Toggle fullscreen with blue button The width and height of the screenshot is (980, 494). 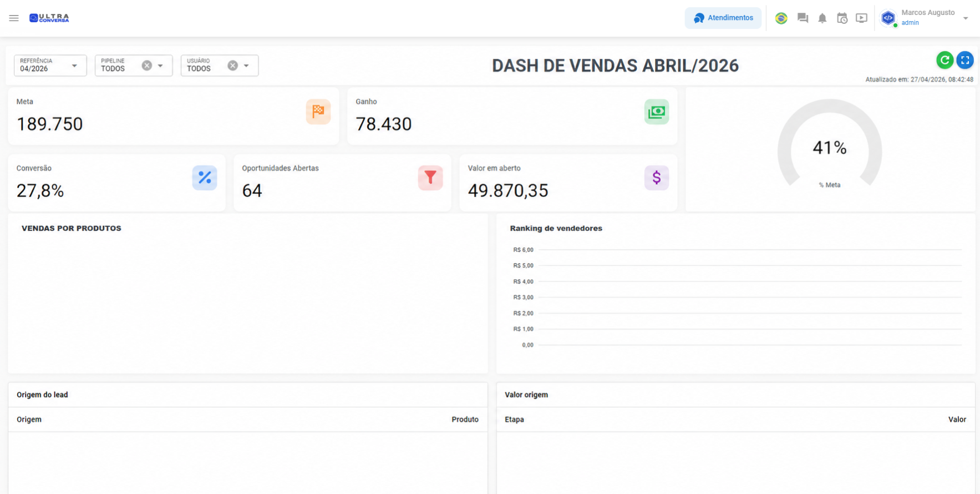pos(965,60)
